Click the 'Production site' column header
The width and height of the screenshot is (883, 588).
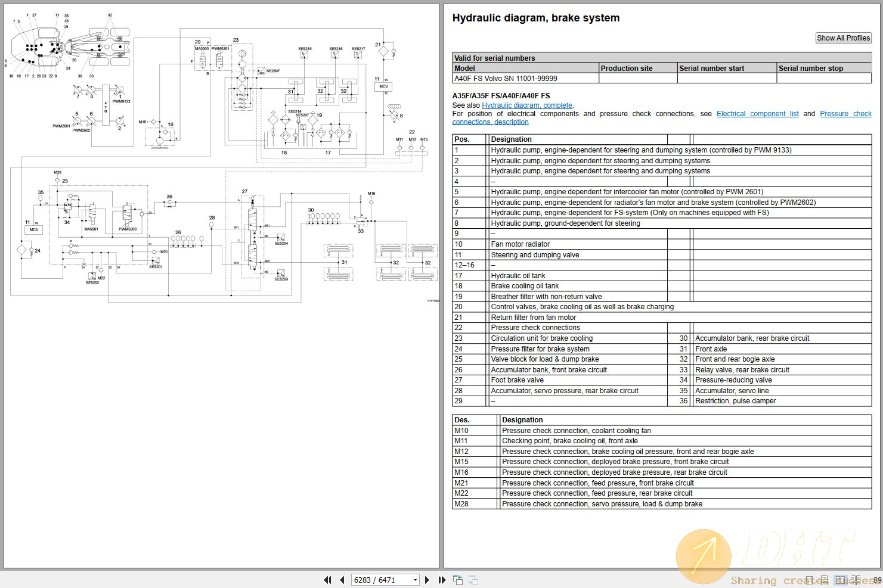pos(638,68)
